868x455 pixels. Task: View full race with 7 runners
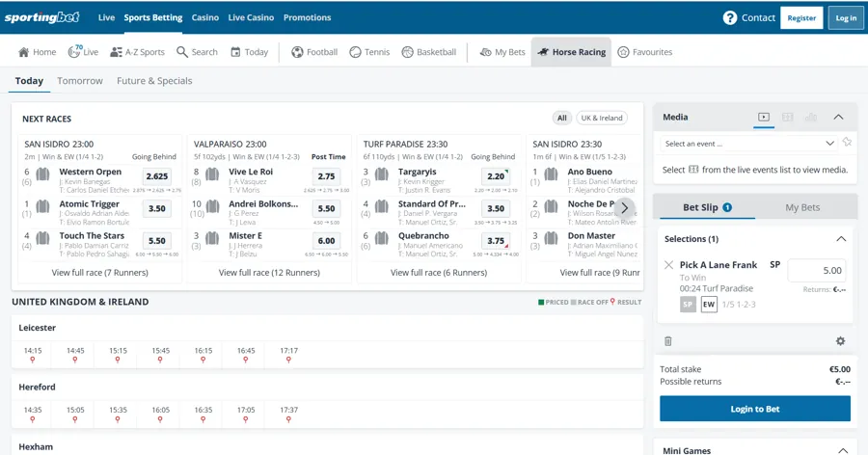click(100, 273)
